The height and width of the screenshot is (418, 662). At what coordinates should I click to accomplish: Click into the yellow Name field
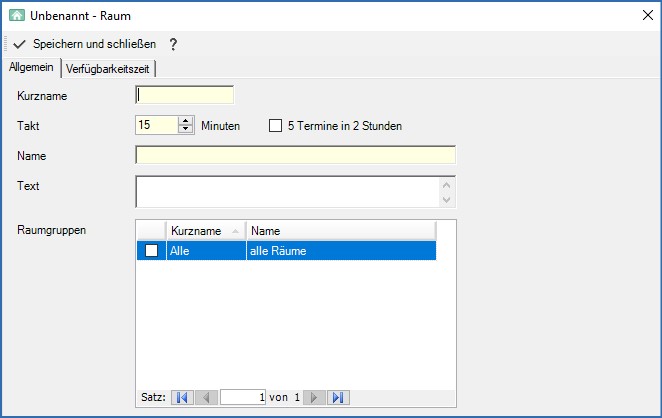(x=295, y=156)
